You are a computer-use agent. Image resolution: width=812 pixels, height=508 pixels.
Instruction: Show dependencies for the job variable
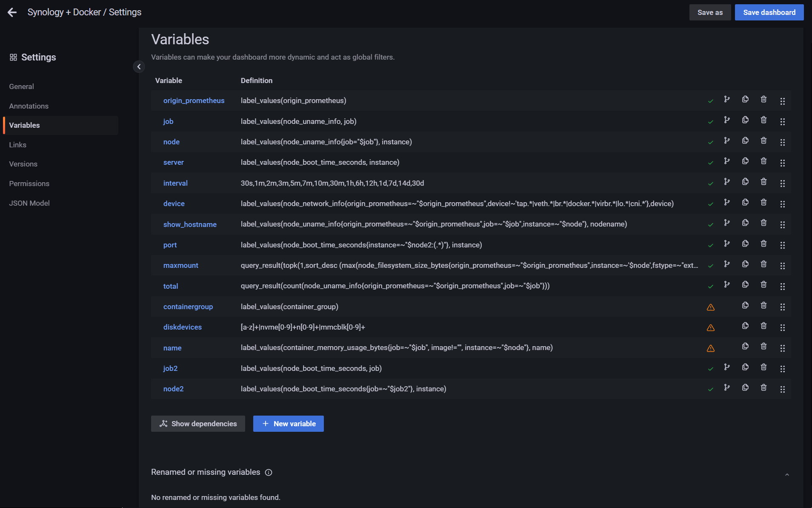click(x=727, y=120)
